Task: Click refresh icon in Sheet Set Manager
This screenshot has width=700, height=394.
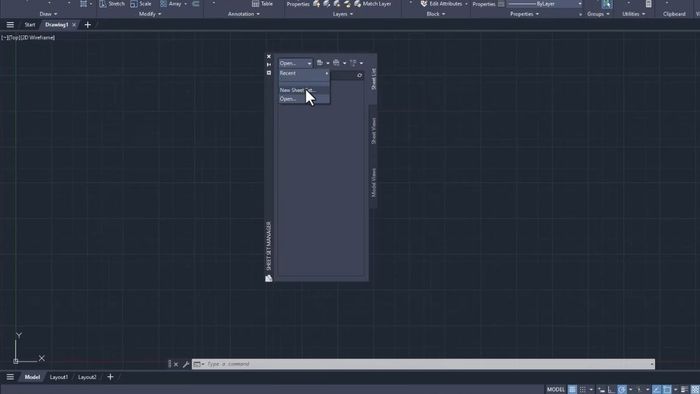Action: tap(359, 75)
